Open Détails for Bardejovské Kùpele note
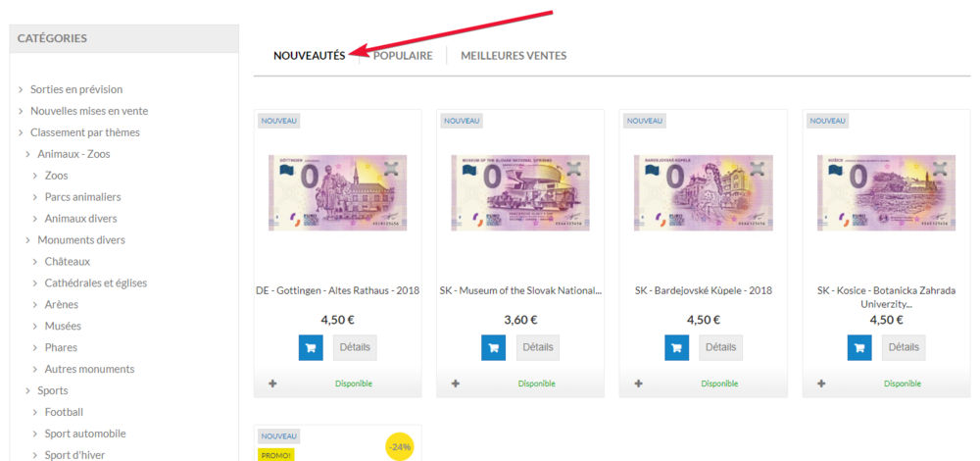The height and width of the screenshot is (461, 980). click(720, 348)
